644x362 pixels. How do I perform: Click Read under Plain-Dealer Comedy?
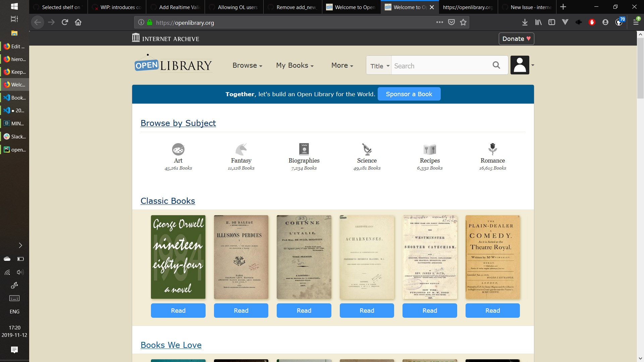coord(493,310)
